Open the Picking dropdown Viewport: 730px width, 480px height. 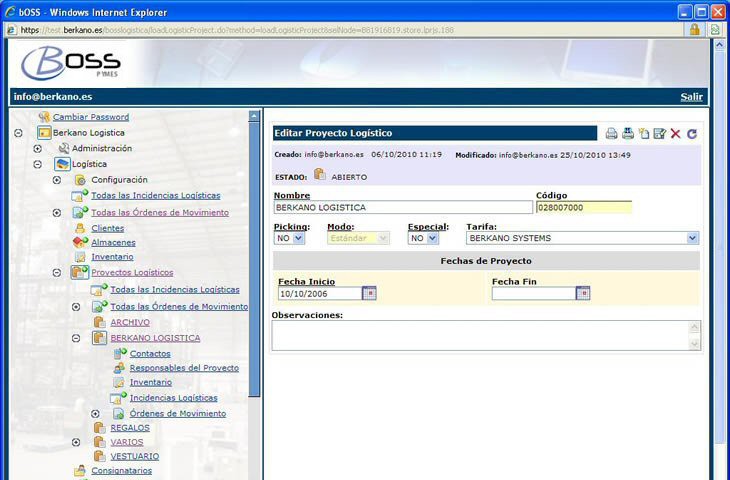click(x=298, y=239)
